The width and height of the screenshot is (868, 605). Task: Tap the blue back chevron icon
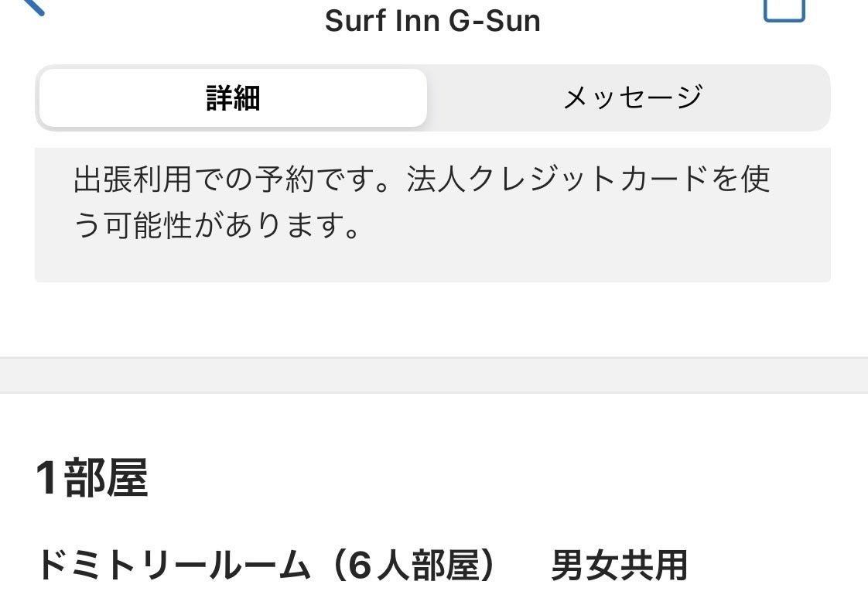(32, 6)
